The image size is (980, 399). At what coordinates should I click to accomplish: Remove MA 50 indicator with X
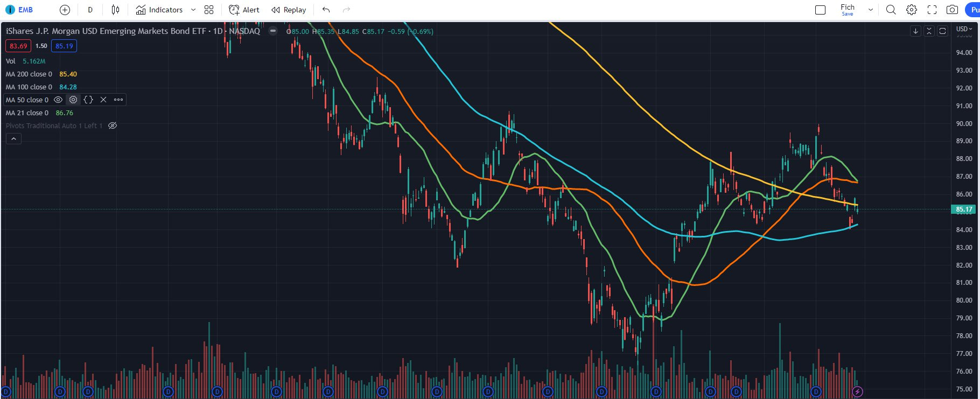[x=103, y=100]
